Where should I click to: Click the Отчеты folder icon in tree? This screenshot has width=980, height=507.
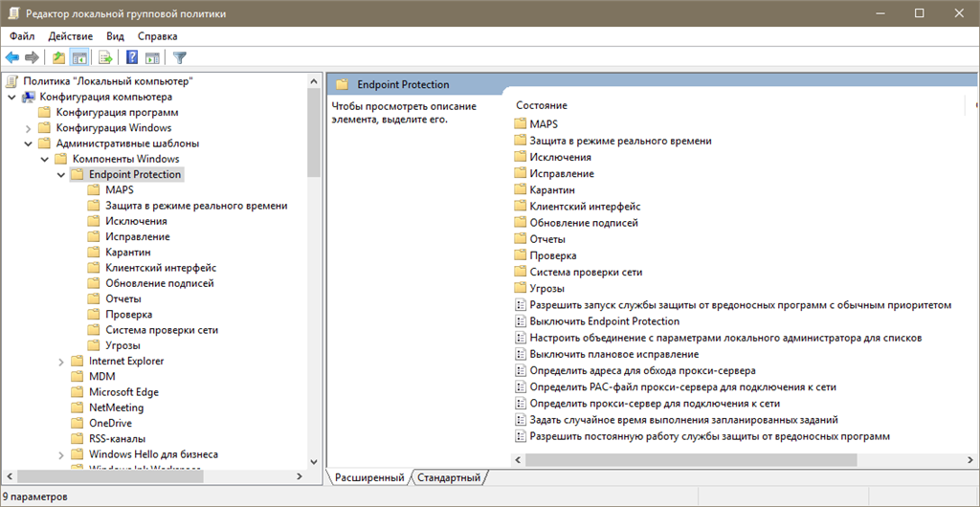click(x=94, y=299)
